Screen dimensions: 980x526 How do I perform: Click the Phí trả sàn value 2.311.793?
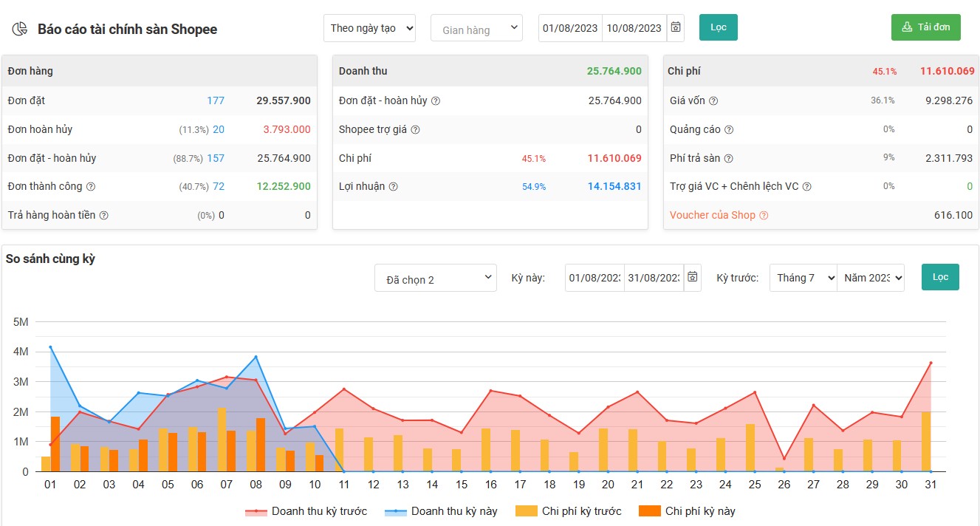(x=949, y=158)
